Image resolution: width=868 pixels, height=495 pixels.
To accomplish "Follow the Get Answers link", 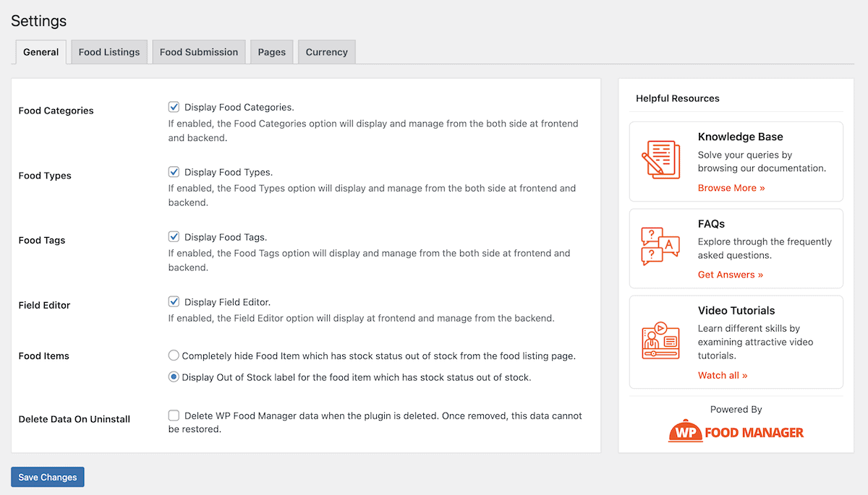I will pos(731,275).
